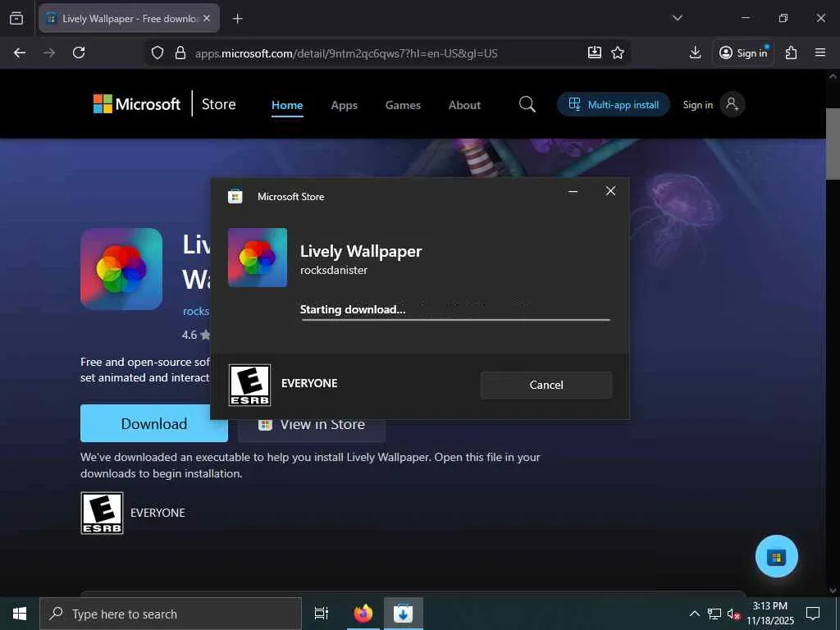Go to the Home nav item
Image resolution: width=840 pixels, height=630 pixels.
coord(287,105)
